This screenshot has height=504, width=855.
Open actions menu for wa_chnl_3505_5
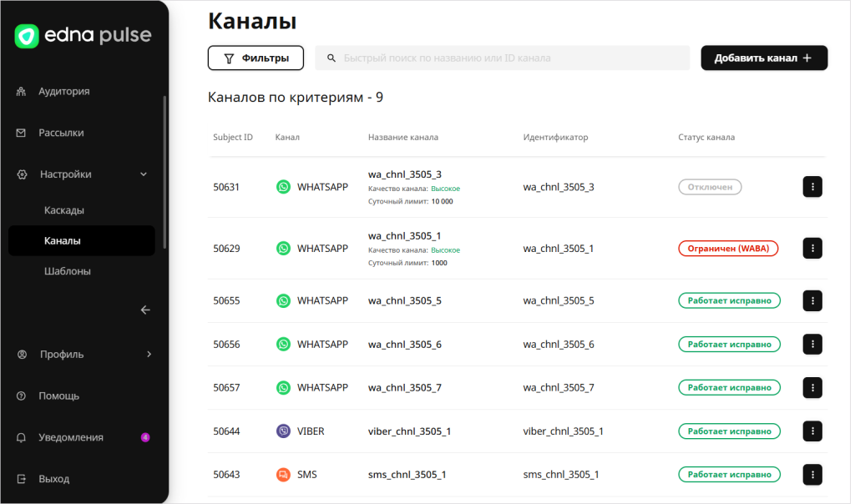tap(812, 300)
